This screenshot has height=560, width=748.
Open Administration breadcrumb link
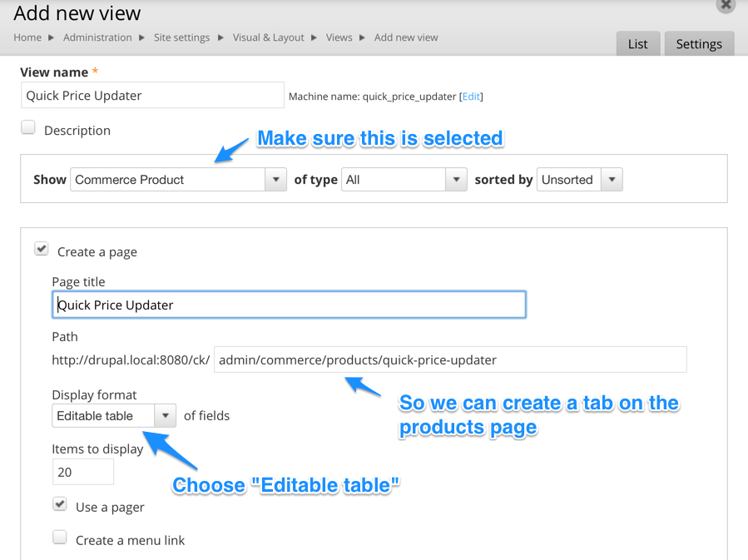(97, 37)
